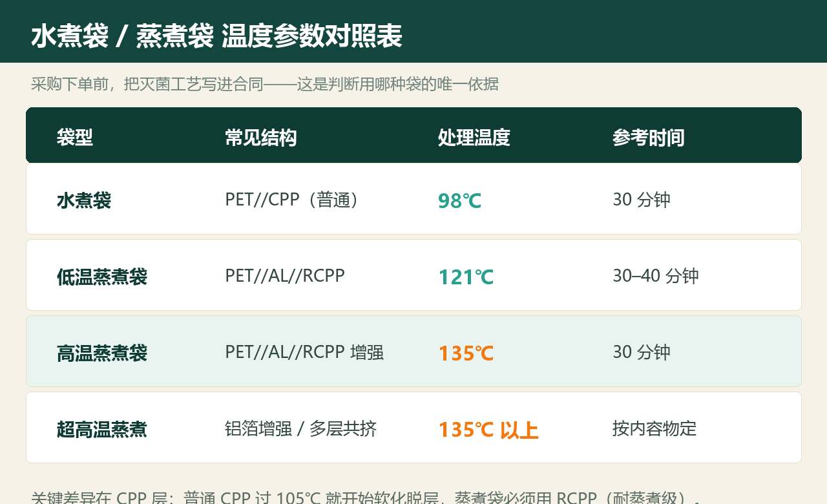Click the PET//AL//RCPP 增强 structure cell
This screenshot has width=827, height=504.
304,352
